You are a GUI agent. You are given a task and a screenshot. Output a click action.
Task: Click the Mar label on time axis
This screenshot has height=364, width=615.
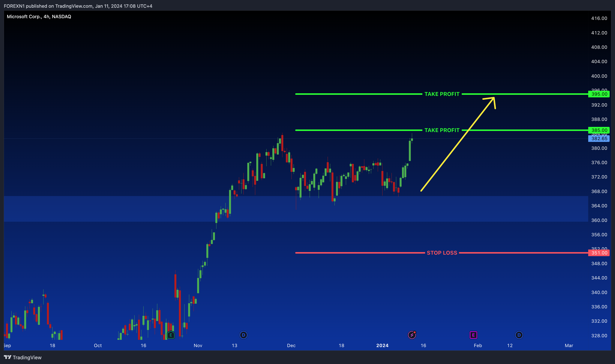(x=569, y=345)
